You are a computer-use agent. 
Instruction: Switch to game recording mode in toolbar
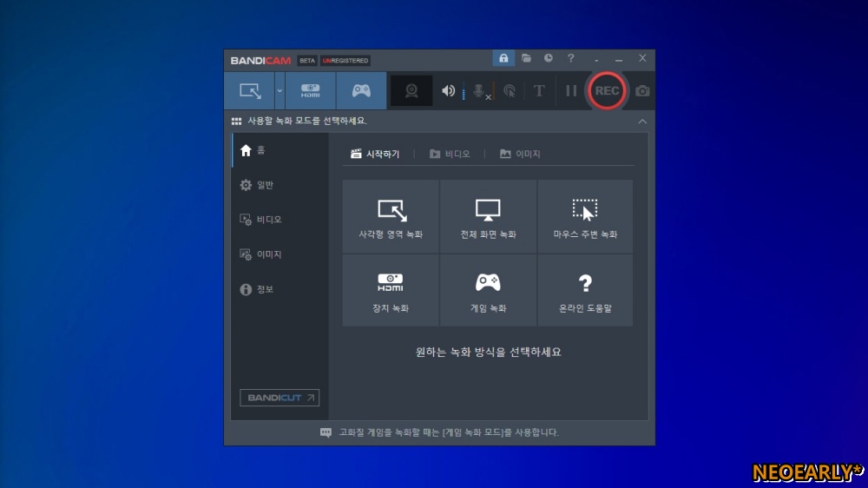(x=361, y=91)
